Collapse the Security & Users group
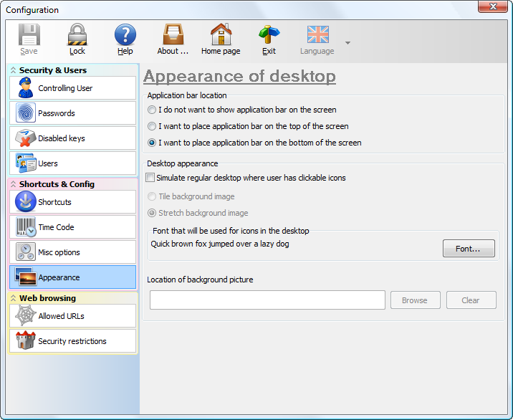Image resolution: width=513 pixels, height=420 pixels. (x=13, y=70)
